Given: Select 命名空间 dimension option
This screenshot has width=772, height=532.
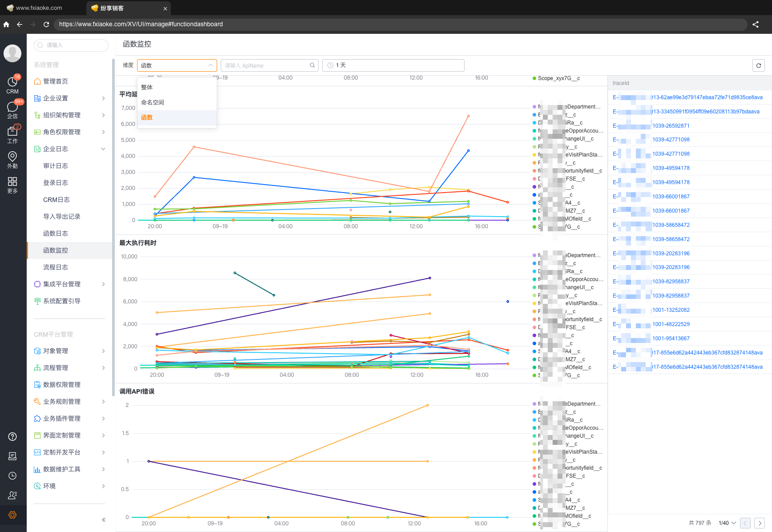Looking at the screenshot, I should pyautogui.click(x=177, y=103).
